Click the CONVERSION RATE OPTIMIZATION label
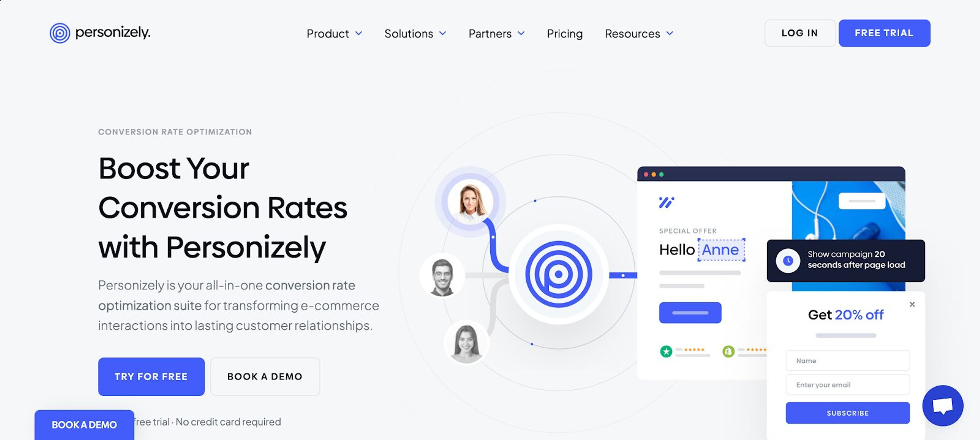 175,132
